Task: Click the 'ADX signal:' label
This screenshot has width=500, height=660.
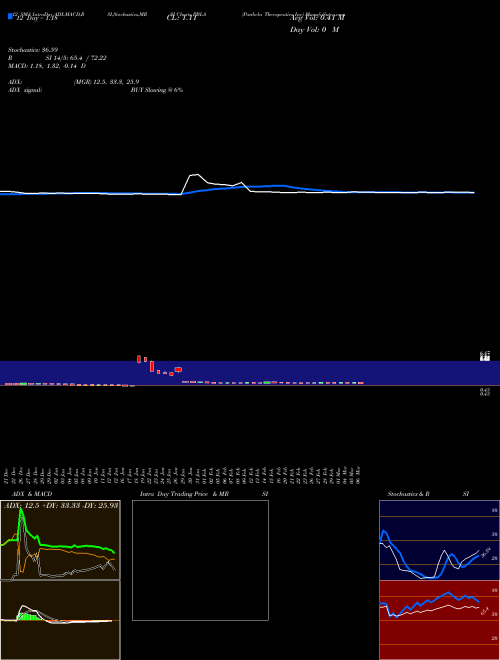Action: click(25, 90)
